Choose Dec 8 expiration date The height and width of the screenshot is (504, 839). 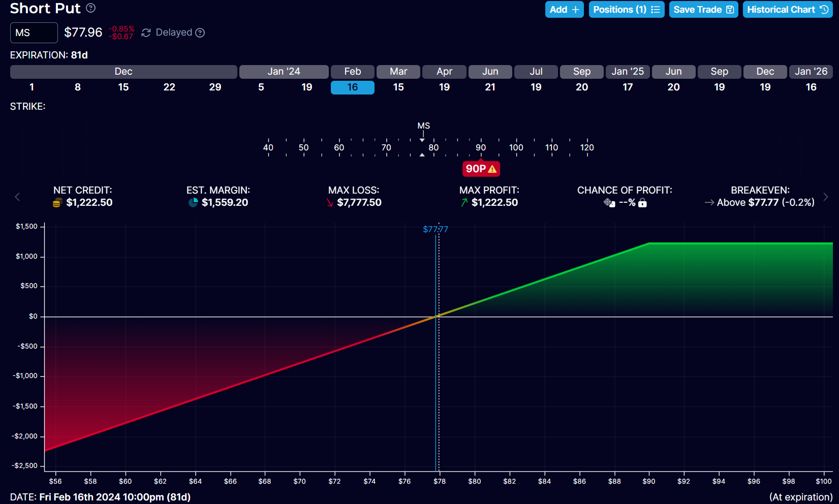point(78,87)
